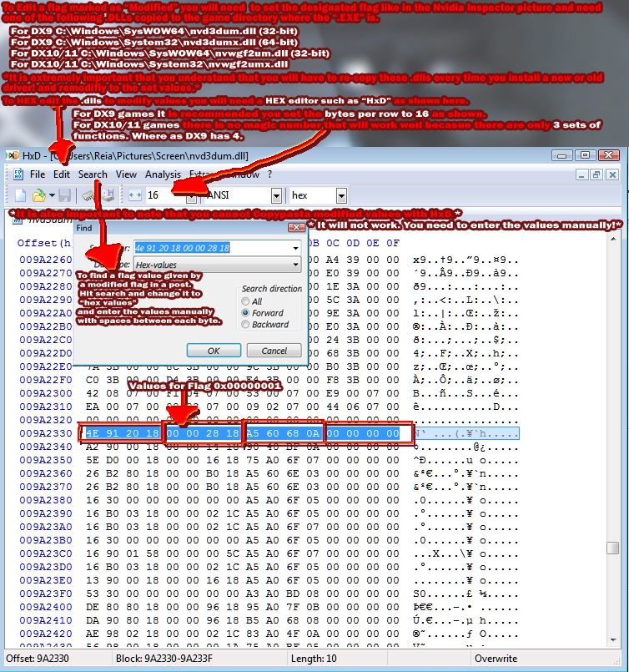
Task: Expand the hex offset base dropdown
Action: 341,196
